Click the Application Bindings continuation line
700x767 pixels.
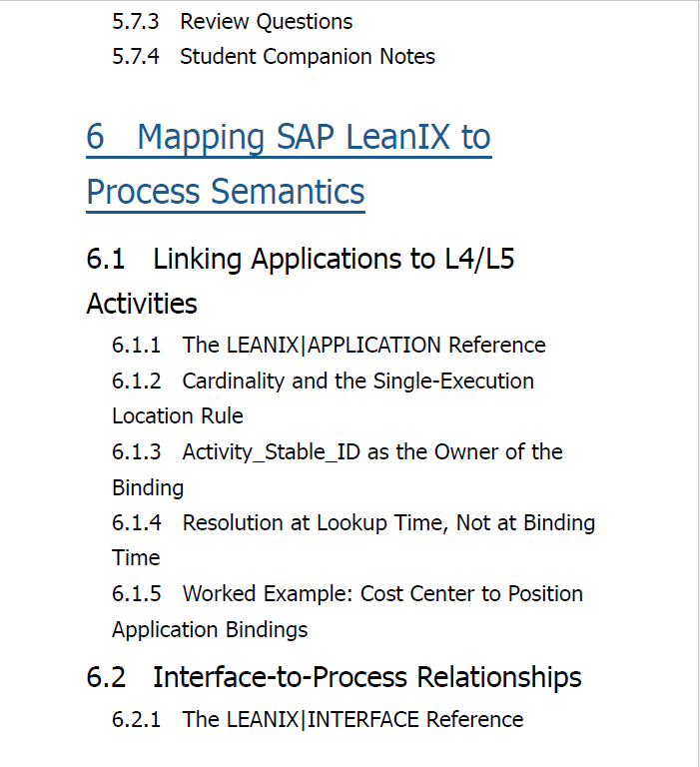(210, 630)
